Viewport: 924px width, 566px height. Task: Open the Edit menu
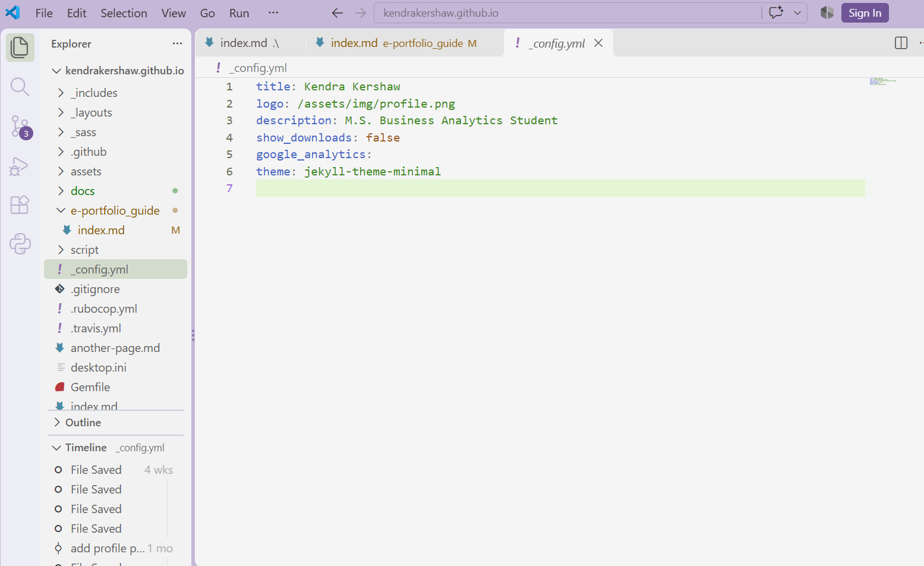pyautogui.click(x=77, y=13)
